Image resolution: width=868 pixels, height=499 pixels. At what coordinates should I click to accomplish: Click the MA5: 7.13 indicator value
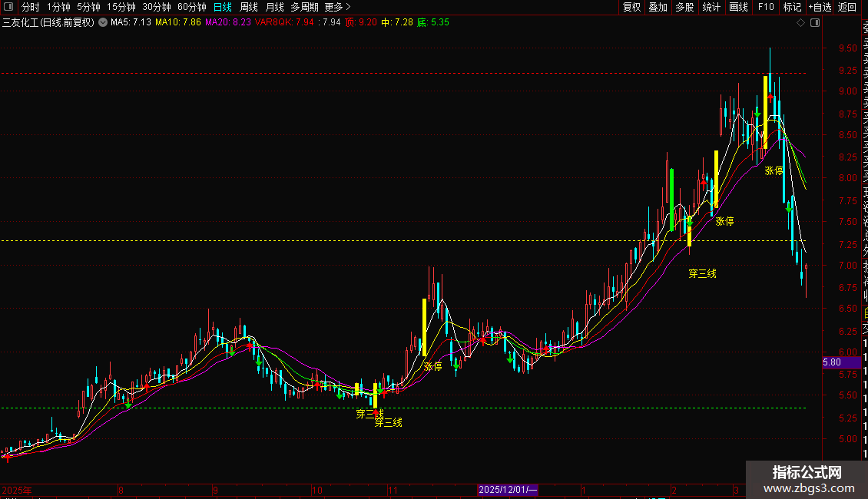click(131, 23)
